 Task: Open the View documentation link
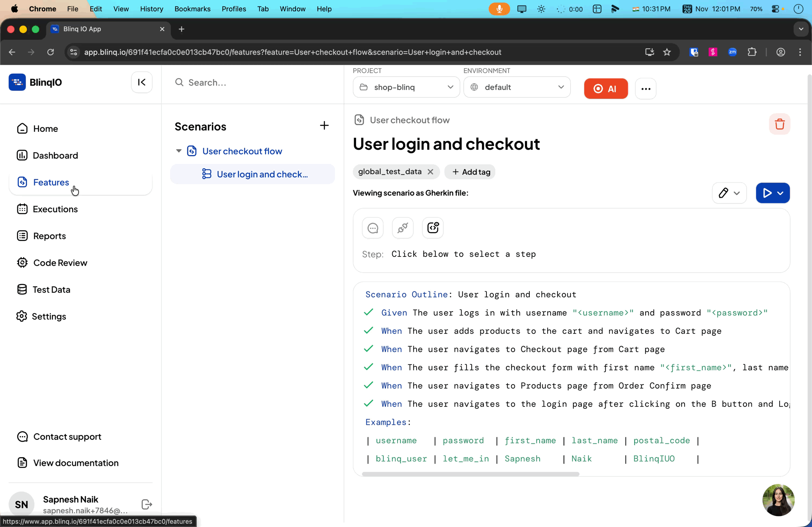(x=76, y=463)
